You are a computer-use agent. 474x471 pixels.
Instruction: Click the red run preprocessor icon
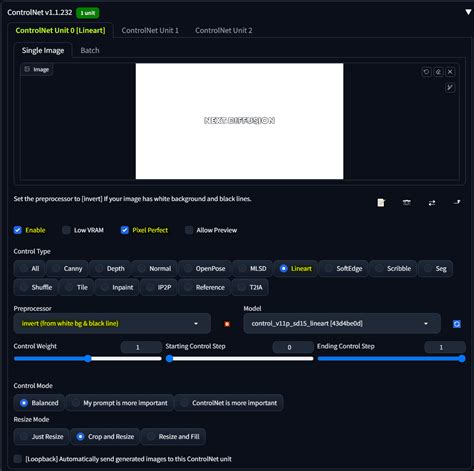227,324
